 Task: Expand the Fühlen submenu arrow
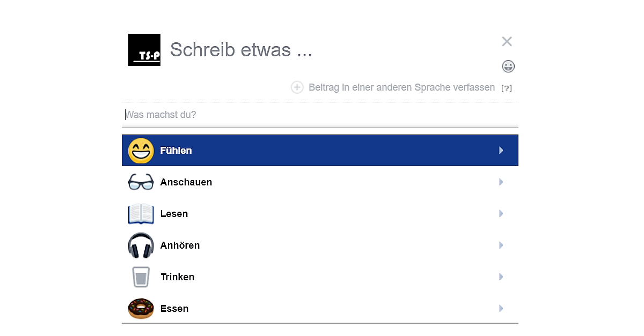501,151
